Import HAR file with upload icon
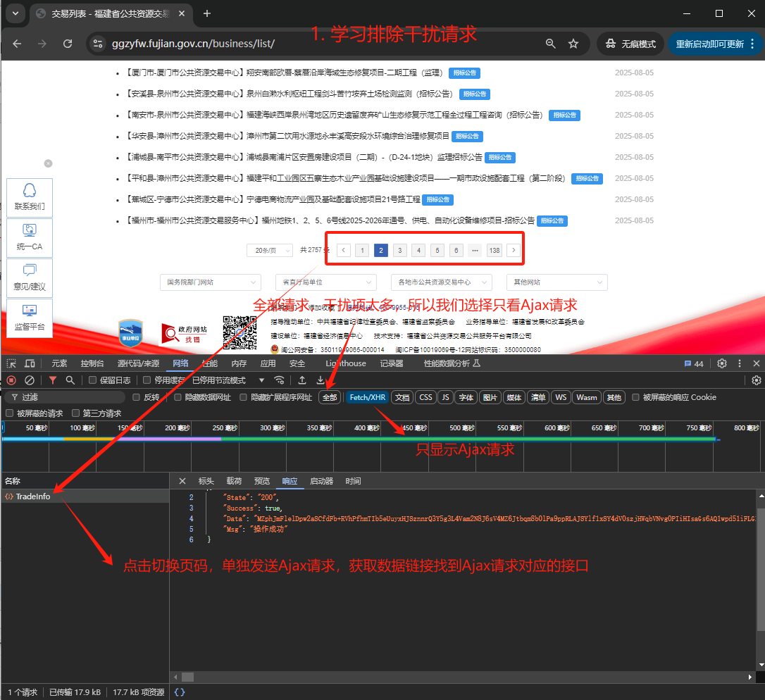This screenshot has height=700, width=765. click(x=302, y=380)
